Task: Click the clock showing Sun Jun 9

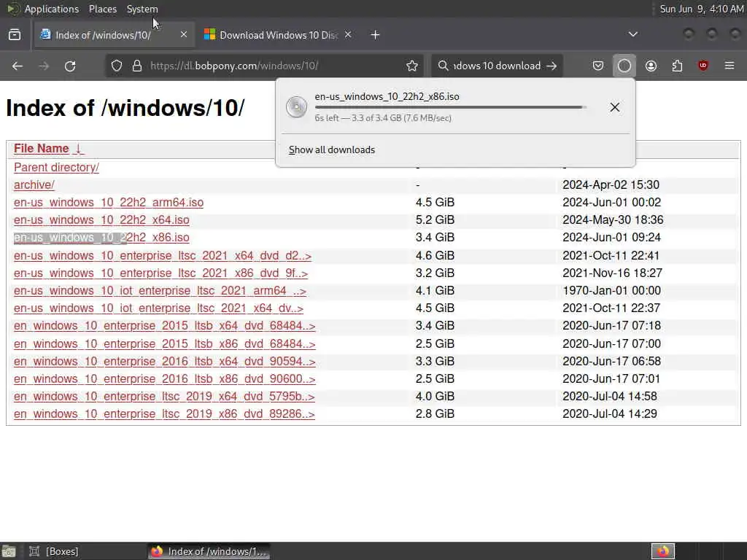Action: point(701,9)
